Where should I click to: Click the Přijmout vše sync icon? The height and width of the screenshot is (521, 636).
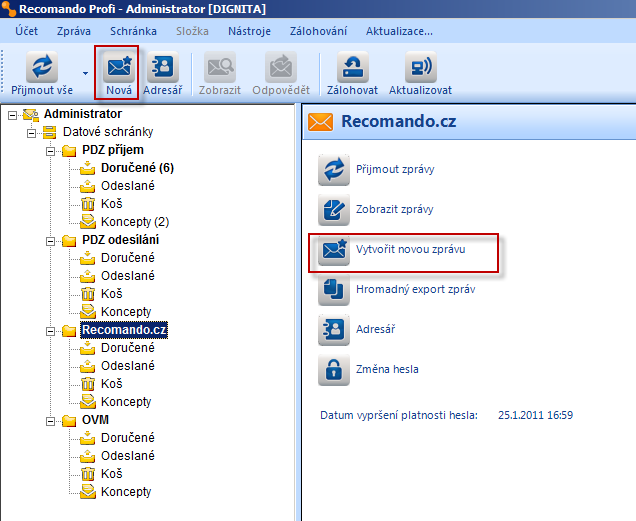pos(42,67)
